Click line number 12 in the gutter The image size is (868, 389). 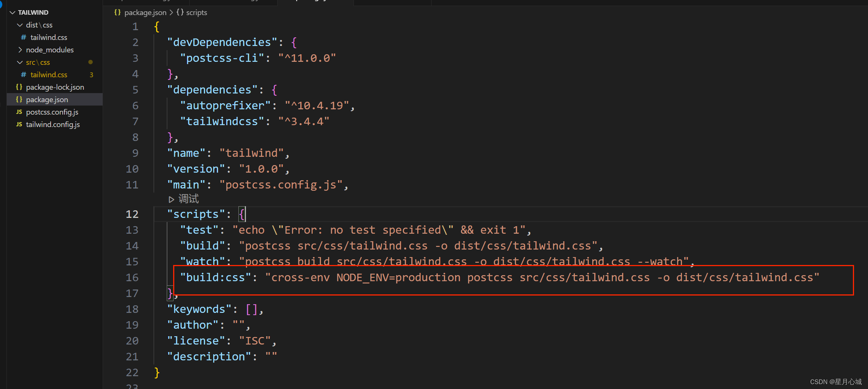point(132,214)
